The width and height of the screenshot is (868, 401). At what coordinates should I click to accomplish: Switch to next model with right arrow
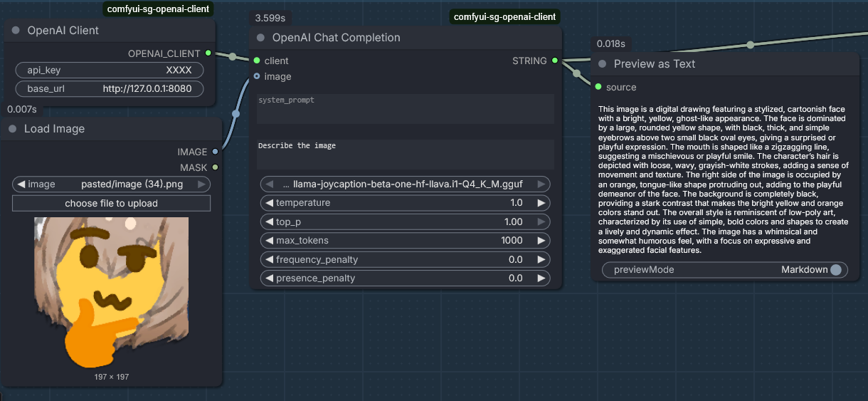pyautogui.click(x=541, y=184)
